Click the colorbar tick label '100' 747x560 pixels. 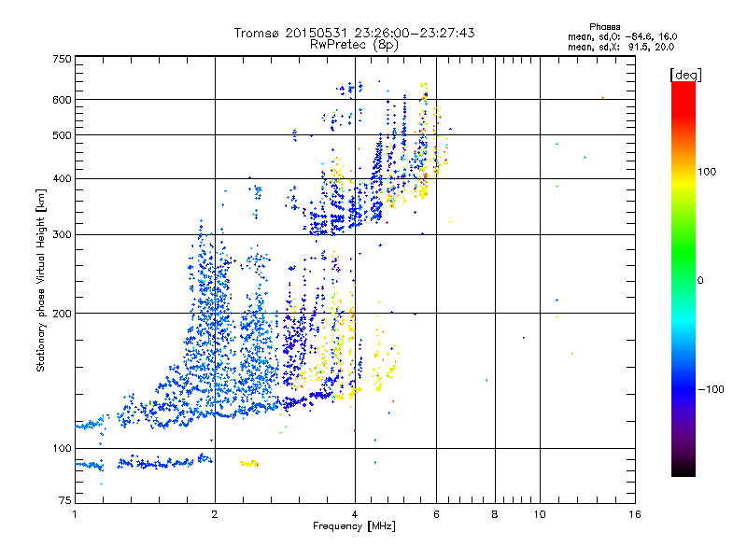pos(707,172)
